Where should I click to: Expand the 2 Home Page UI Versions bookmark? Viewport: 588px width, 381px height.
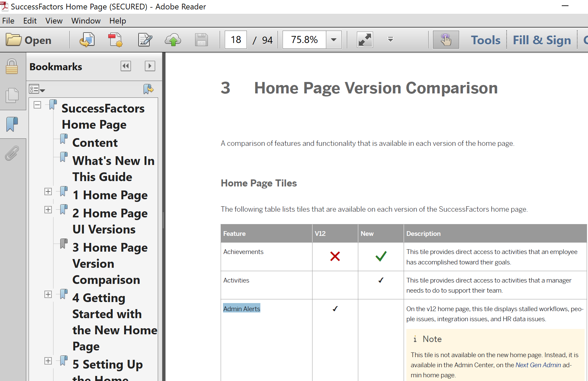[48, 210]
